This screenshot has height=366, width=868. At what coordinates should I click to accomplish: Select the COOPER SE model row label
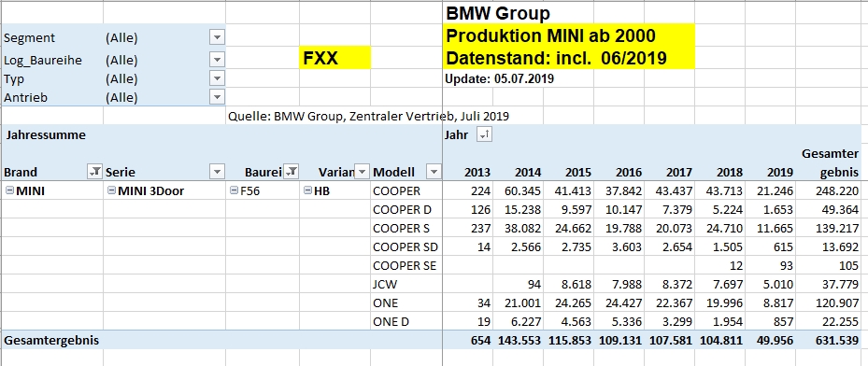click(x=405, y=265)
